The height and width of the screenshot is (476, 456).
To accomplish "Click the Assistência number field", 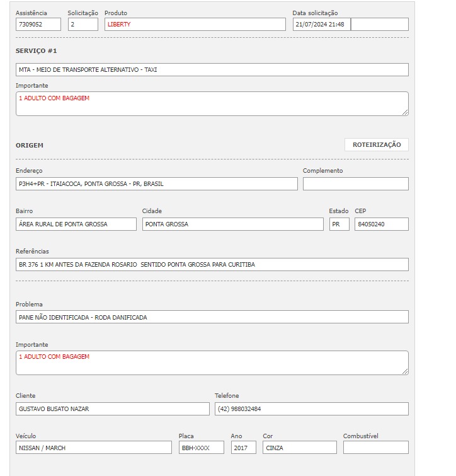I will point(38,25).
